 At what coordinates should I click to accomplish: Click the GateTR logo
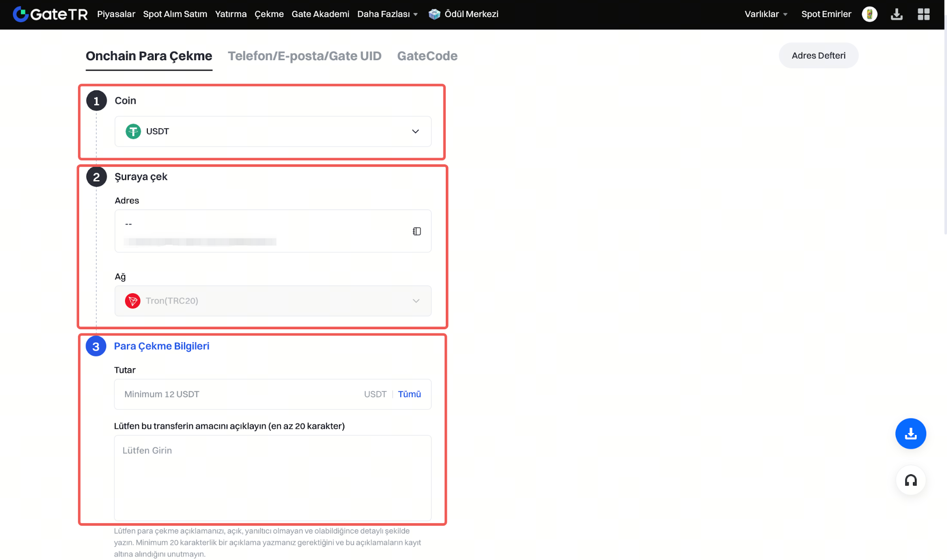tap(50, 14)
